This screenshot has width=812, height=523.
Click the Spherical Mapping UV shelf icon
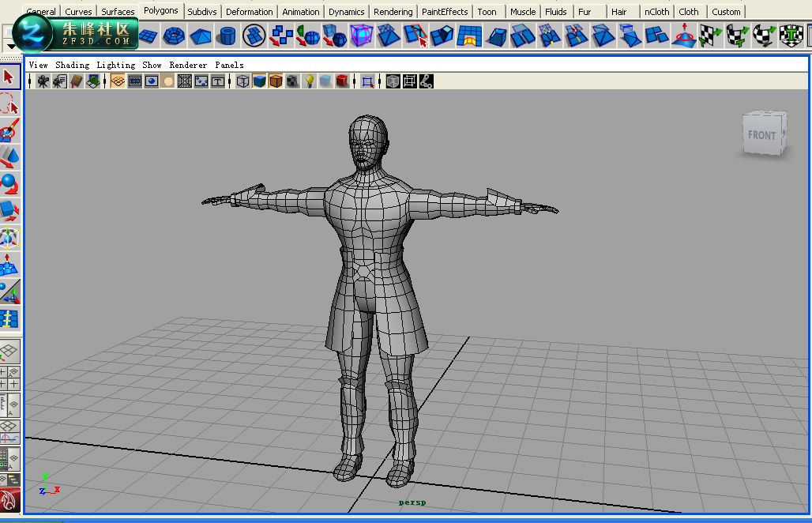pyautogui.click(x=765, y=36)
